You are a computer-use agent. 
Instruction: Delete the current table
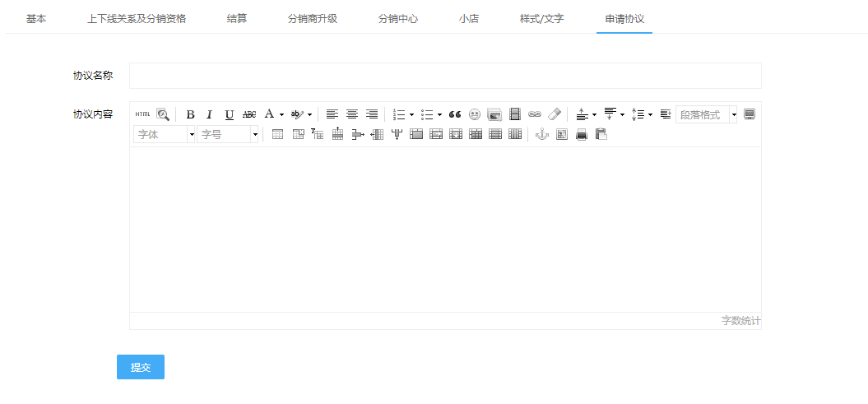(x=299, y=134)
